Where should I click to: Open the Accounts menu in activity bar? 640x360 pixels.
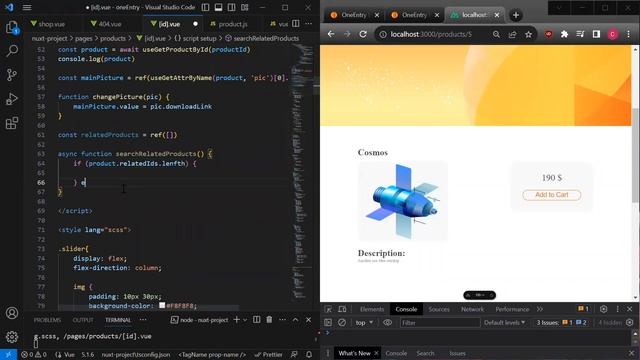pos(12,313)
